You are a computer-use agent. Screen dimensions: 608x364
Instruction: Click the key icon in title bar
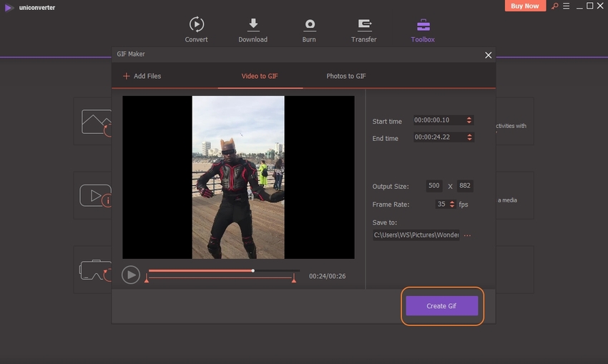tap(553, 6)
